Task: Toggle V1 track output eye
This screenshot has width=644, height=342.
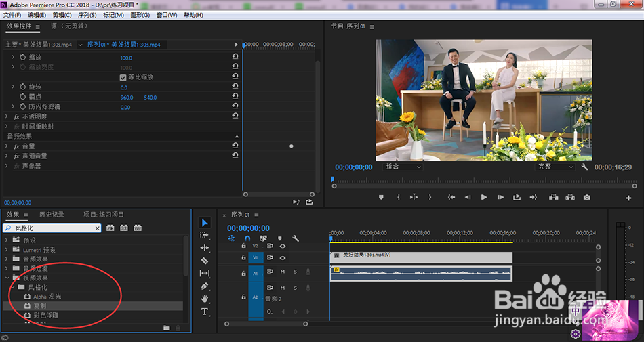Action: (283, 258)
